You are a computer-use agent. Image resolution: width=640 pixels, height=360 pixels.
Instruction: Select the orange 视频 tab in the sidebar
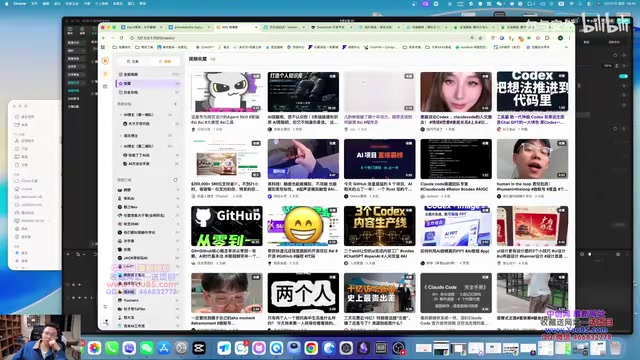coord(165,61)
